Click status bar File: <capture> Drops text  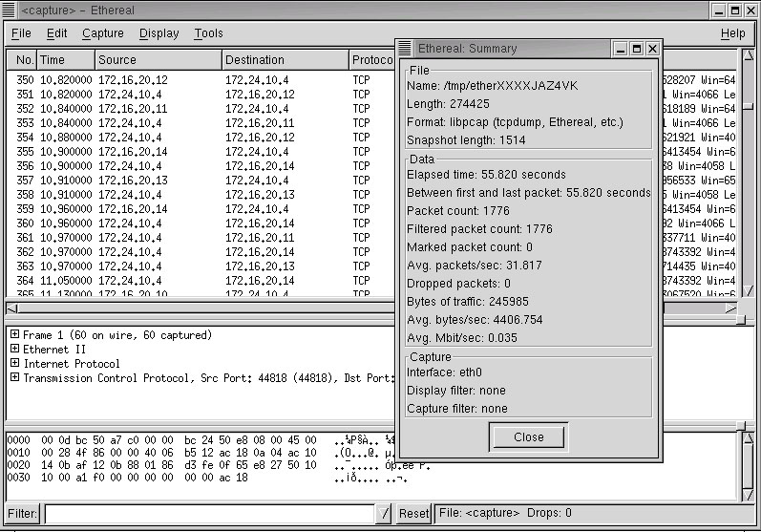tap(505, 513)
